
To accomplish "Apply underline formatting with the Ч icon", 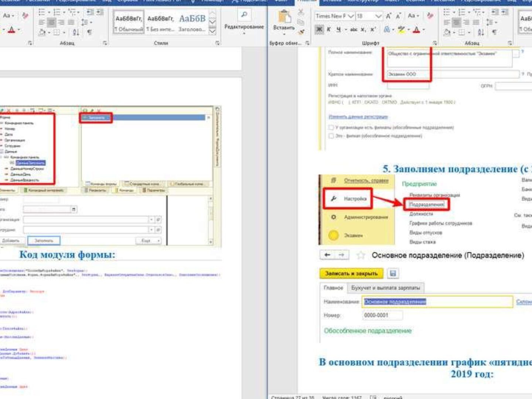I will coord(338,30).
